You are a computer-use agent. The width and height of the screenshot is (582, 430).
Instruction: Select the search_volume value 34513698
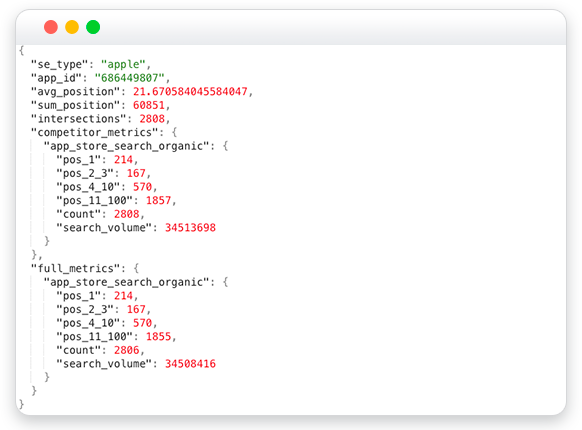tap(190, 228)
